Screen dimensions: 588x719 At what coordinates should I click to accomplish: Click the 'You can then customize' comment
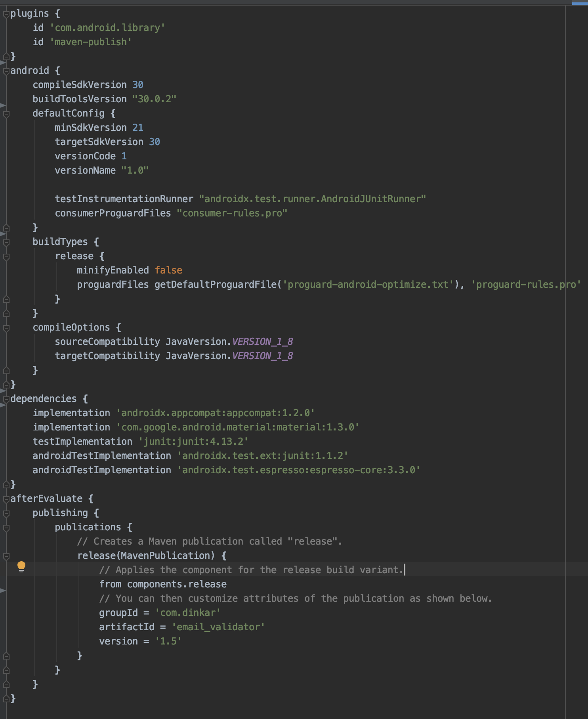(x=296, y=599)
